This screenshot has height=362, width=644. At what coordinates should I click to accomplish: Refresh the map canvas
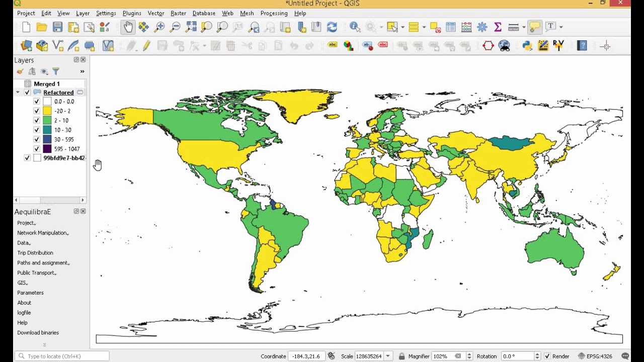tap(332, 27)
